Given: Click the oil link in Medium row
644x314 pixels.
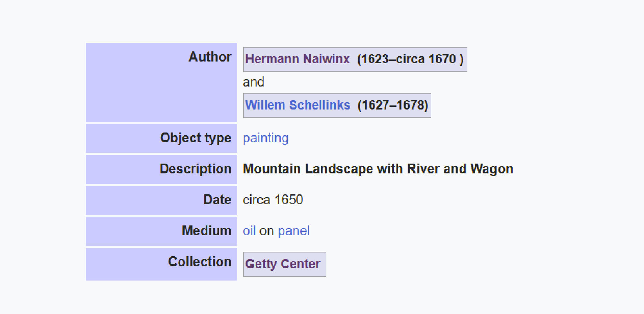Looking at the screenshot, I should click(x=249, y=231).
